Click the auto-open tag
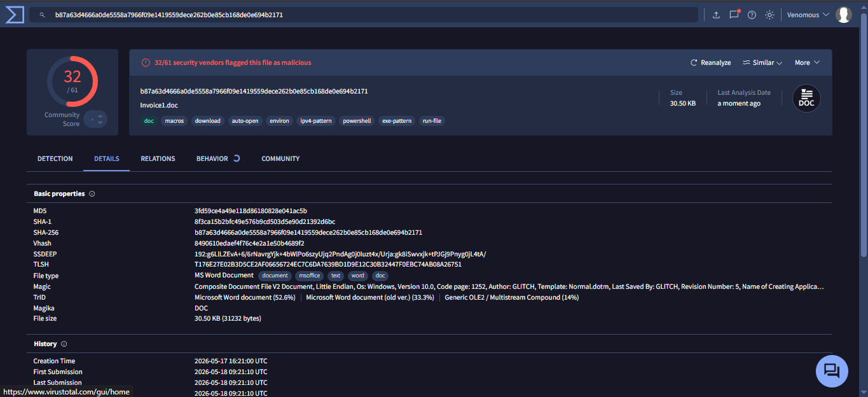Image resolution: width=868 pixels, height=397 pixels. click(x=245, y=121)
